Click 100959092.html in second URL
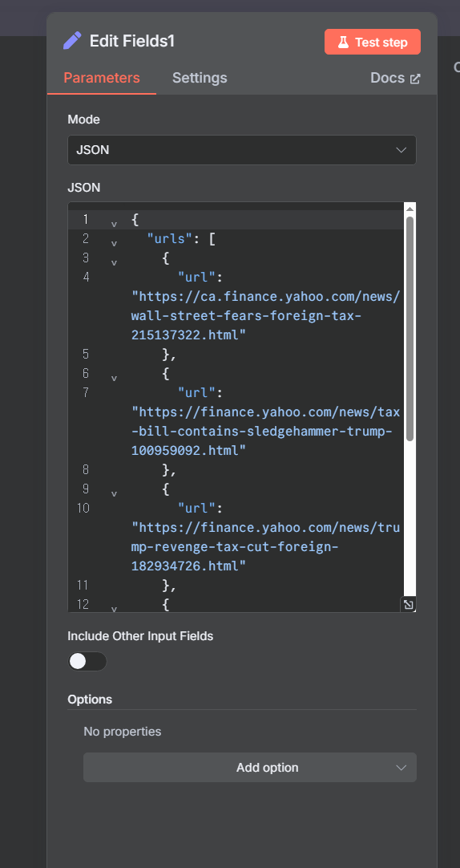 (x=188, y=450)
